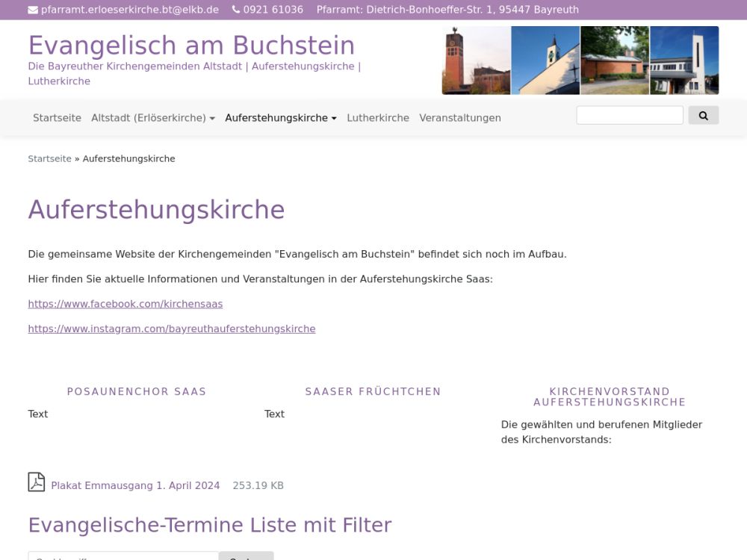The height and width of the screenshot is (560, 747).
Task: Click the phone icon in top bar
Action: (x=236, y=10)
